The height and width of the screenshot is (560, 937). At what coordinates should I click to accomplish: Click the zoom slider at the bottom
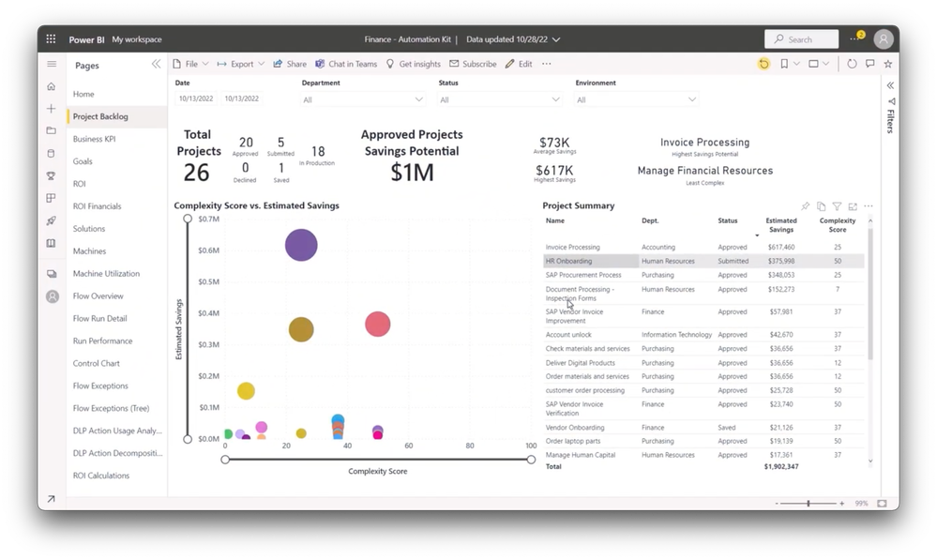coord(808,504)
